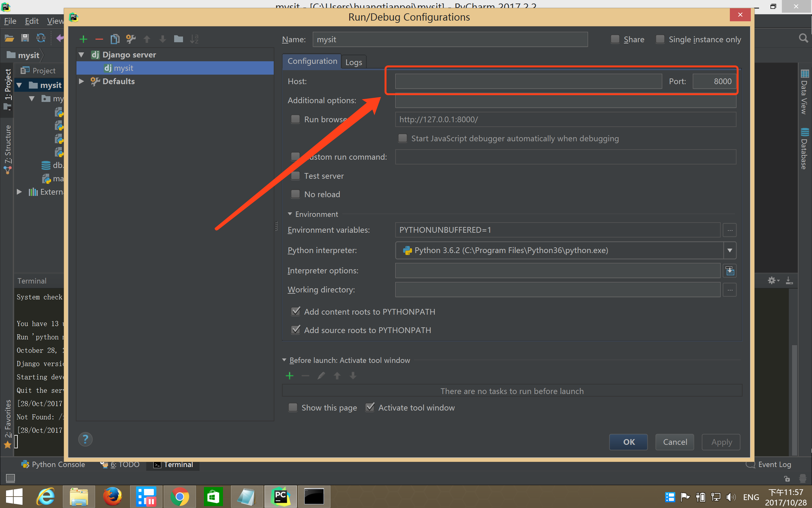Open the 6: TODO tool tab
Screen dimensions: 812x508
point(120,464)
